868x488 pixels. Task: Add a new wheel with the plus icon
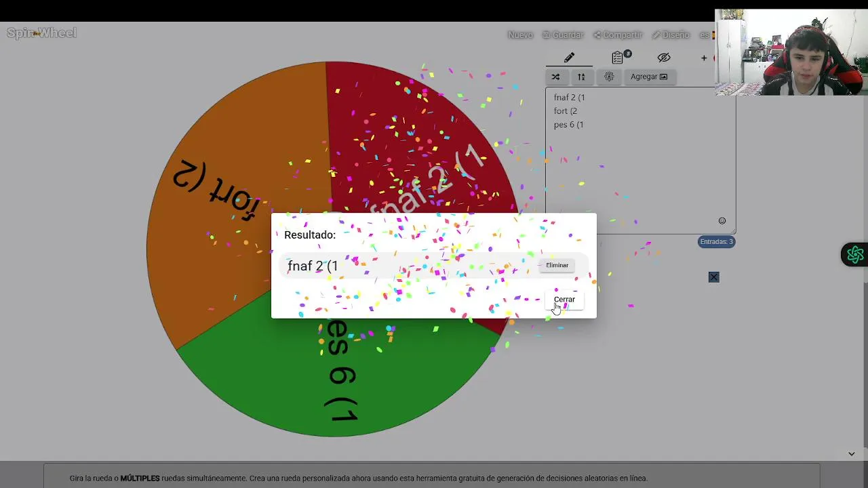pyautogui.click(x=704, y=58)
